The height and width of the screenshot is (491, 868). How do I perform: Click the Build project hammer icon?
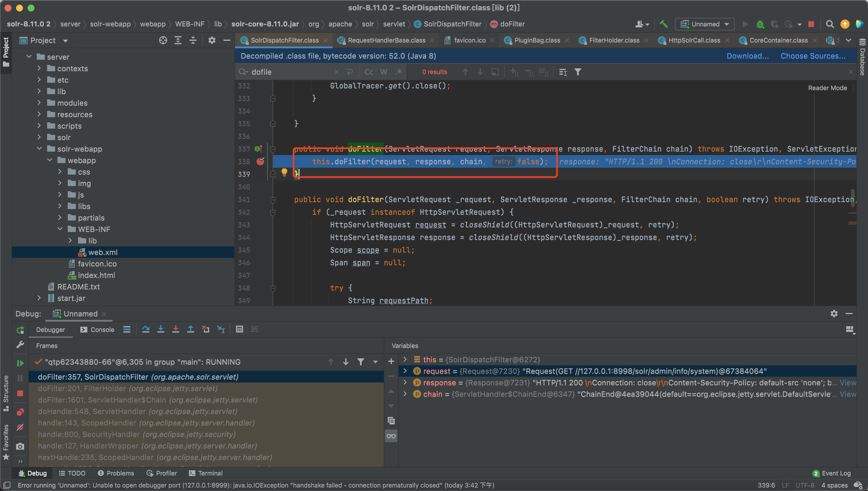tap(663, 24)
